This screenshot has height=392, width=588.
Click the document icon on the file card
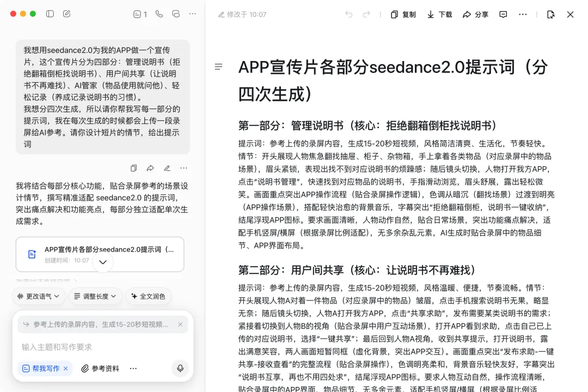tap(32, 254)
